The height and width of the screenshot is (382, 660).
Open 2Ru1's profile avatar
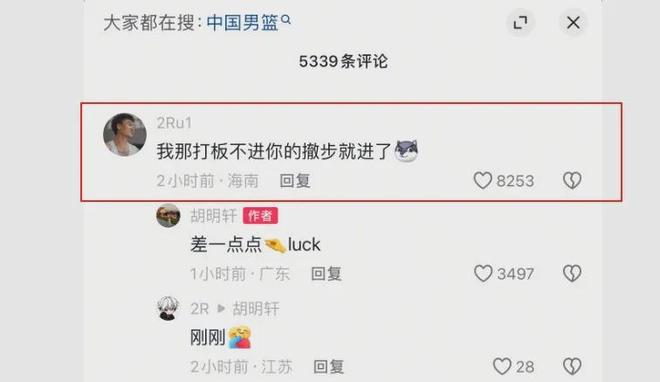click(125, 135)
